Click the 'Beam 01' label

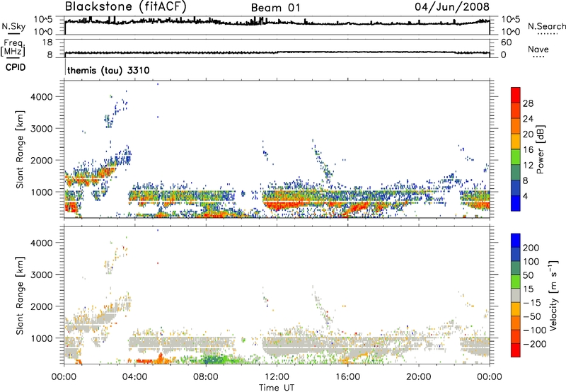275,8
